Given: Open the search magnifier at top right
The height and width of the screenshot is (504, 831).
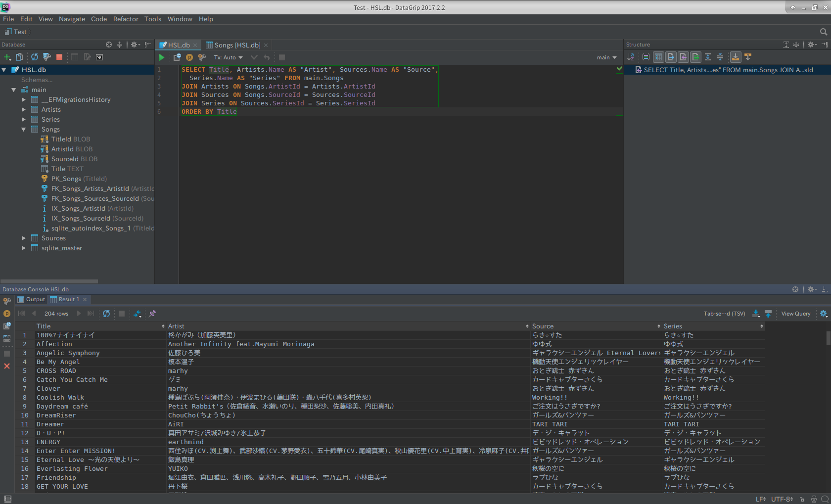Looking at the screenshot, I should (x=824, y=32).
